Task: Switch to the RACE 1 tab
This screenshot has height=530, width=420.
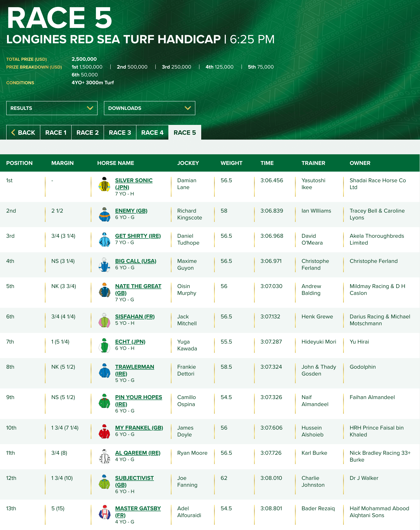Action: 56,133
